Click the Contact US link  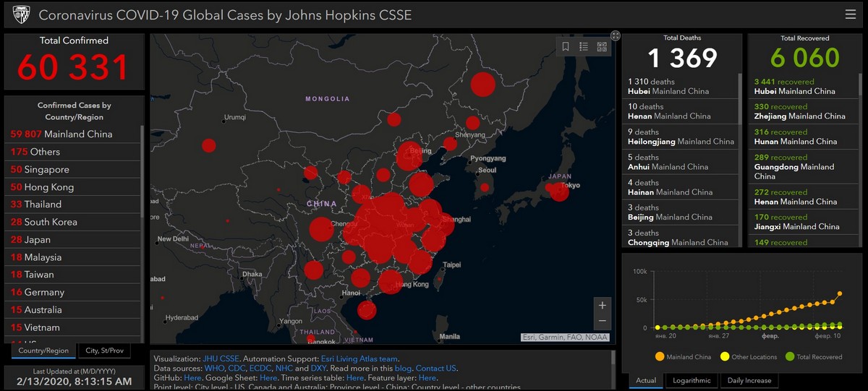click(x=436, y=369)
